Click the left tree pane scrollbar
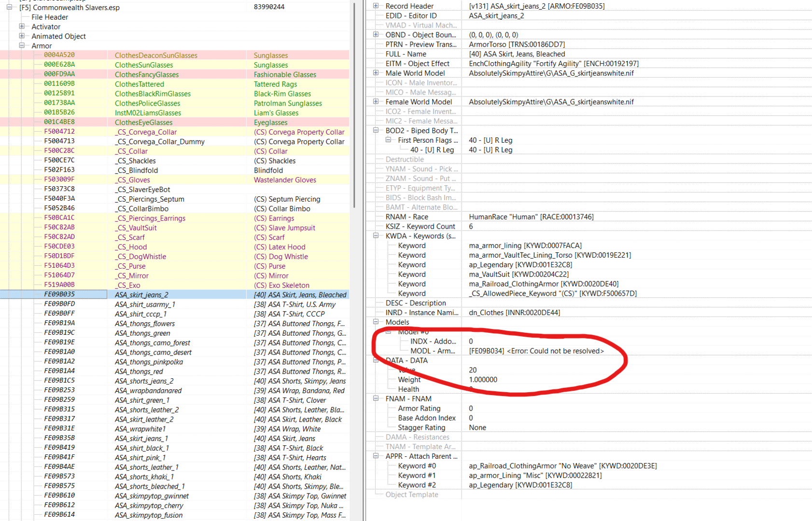Screen dimensions: 812x521 coord(354,105)
